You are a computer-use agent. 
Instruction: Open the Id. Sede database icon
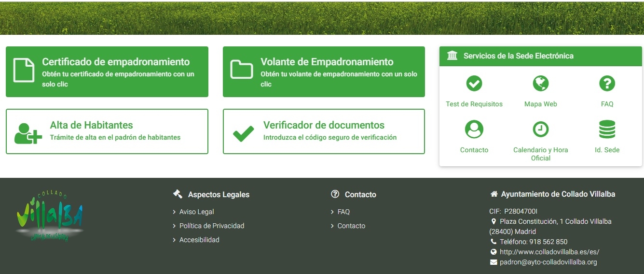607,130
